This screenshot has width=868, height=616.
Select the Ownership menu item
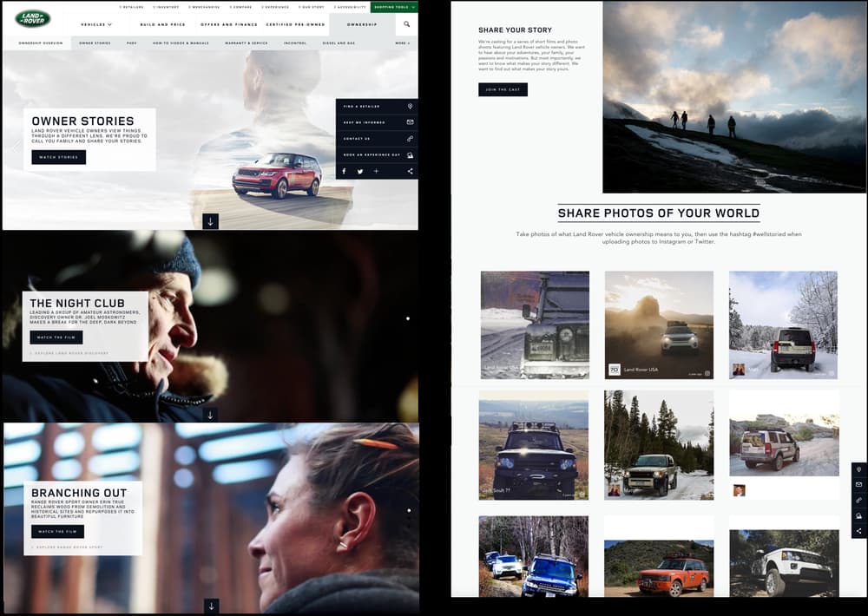(362, 24)
